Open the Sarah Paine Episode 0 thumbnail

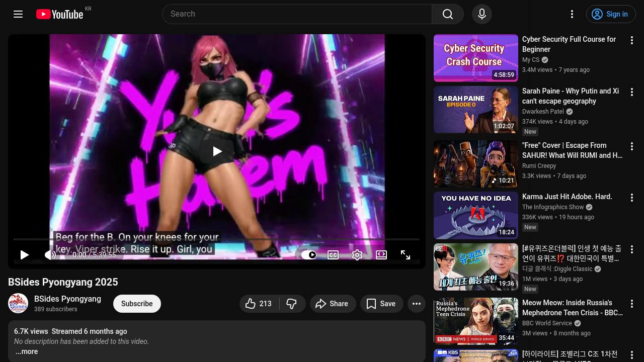(x=476, y=110)
